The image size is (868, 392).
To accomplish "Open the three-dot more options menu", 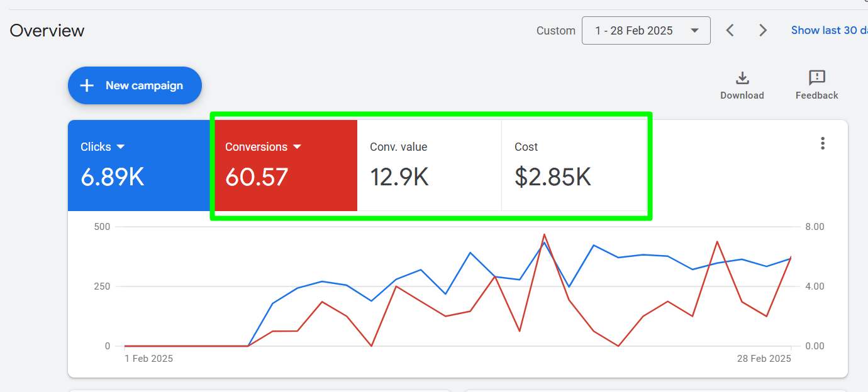I will (822, 143).
